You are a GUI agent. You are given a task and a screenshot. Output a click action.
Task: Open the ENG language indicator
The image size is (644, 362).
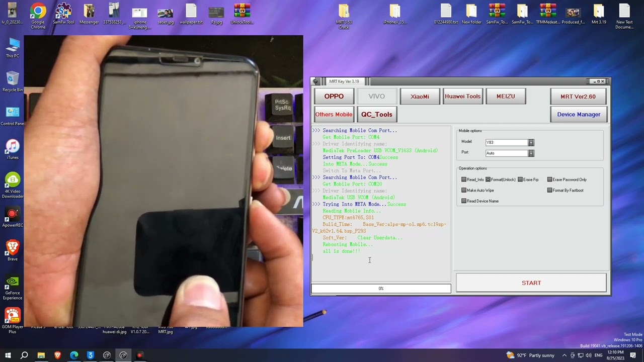click(598, 355)
